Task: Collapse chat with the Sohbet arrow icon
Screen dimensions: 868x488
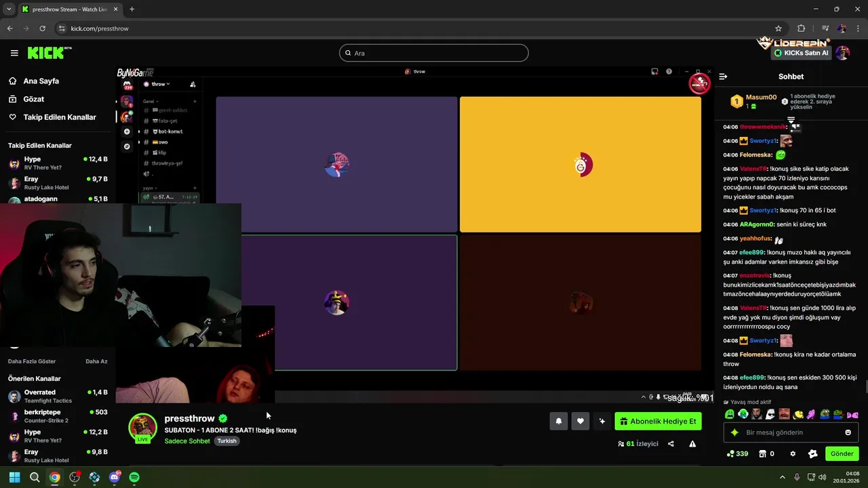Action: point(723,77)
